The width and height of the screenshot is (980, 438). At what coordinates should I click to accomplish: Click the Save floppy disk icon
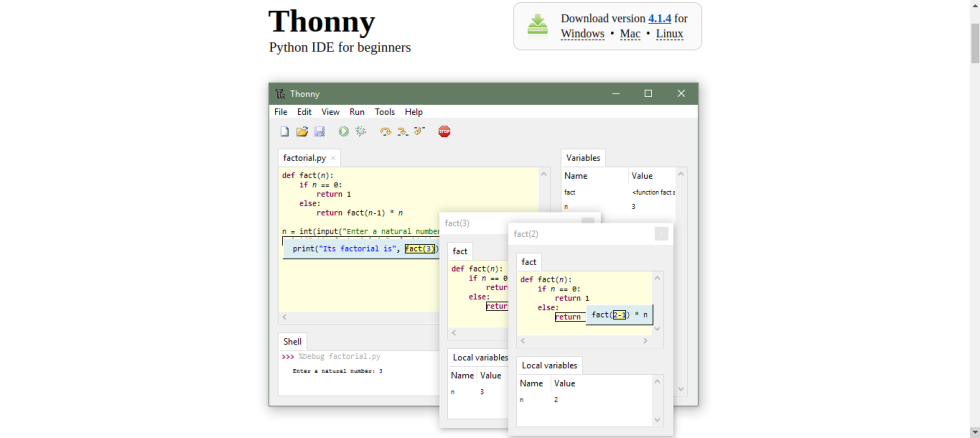[x=319, y=131]
